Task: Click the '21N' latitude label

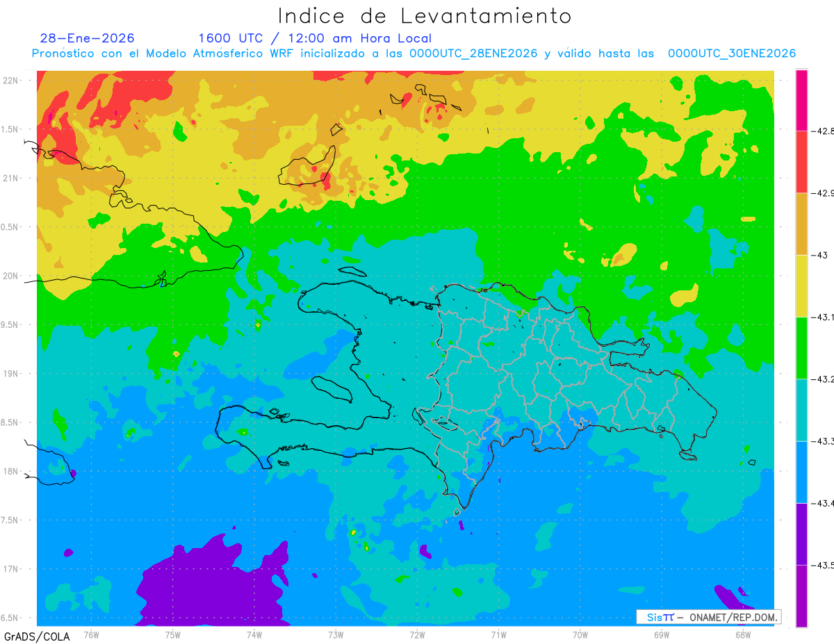Action: pyautogui.click(x=11, y=179)
